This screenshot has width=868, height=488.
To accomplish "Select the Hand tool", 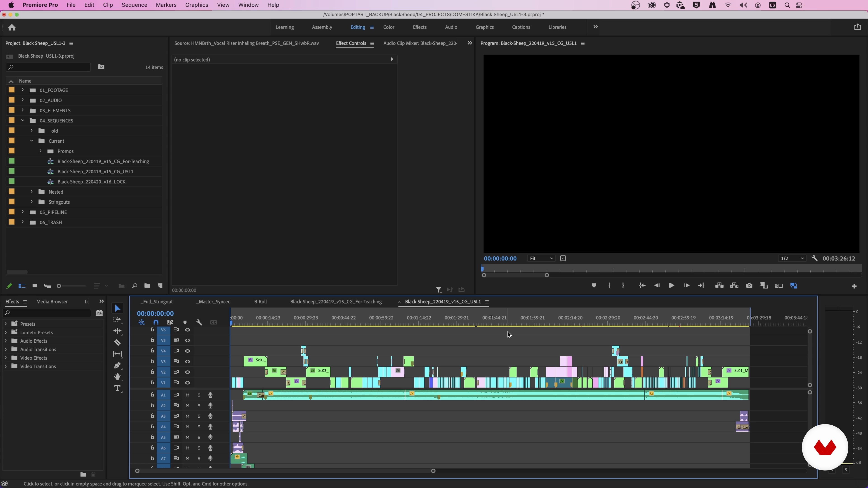I will click(117, 377).
